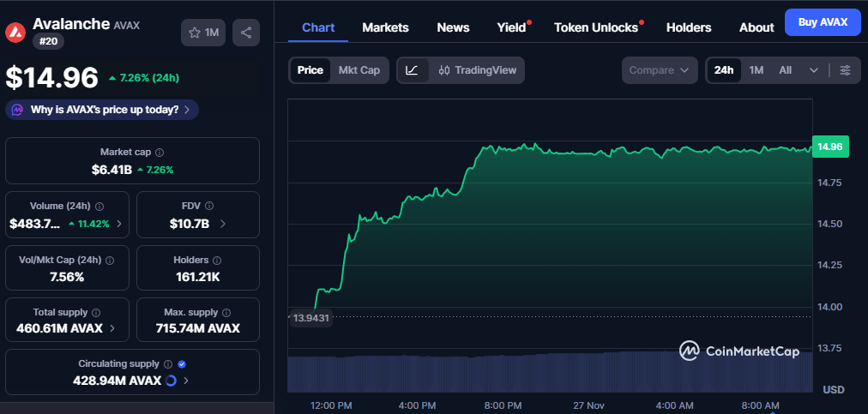Expand Total supply details arrow

(113, 328)
